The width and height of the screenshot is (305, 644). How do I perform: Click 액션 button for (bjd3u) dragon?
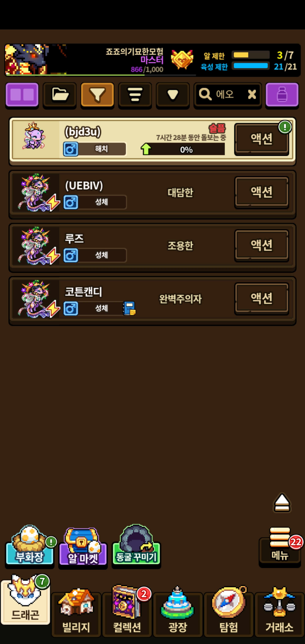(x=262, y=139)
